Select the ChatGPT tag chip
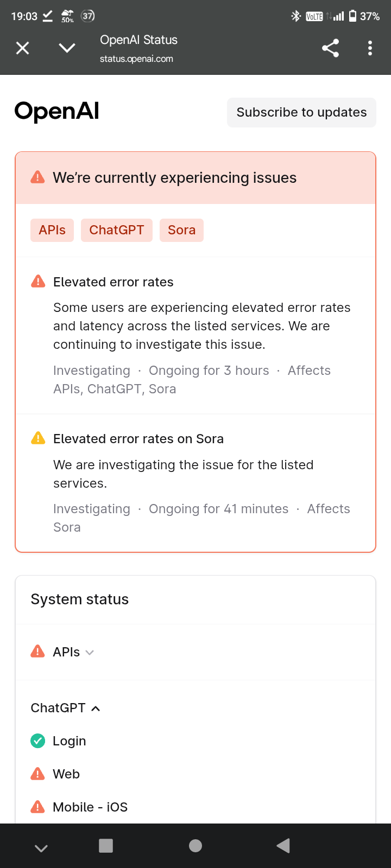This screenshot has height=868, width=391. [x=117, y=230]
